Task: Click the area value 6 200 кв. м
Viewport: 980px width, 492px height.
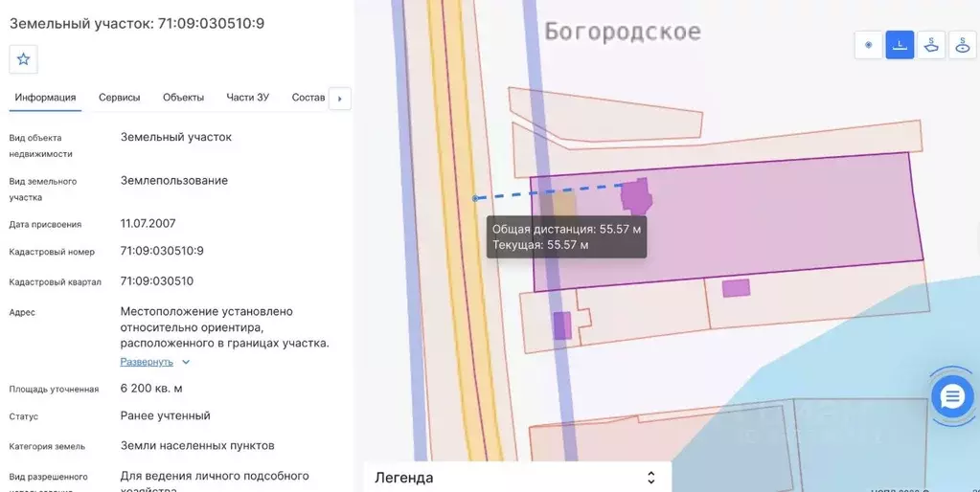Action: pyautogui.click(x=151, y=389)
